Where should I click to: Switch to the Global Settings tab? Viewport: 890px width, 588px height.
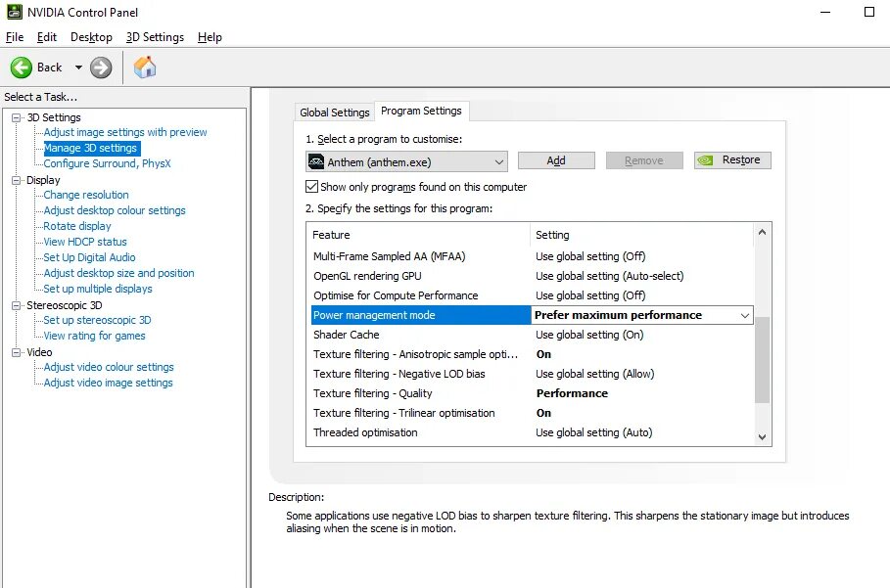pos(334,113)
